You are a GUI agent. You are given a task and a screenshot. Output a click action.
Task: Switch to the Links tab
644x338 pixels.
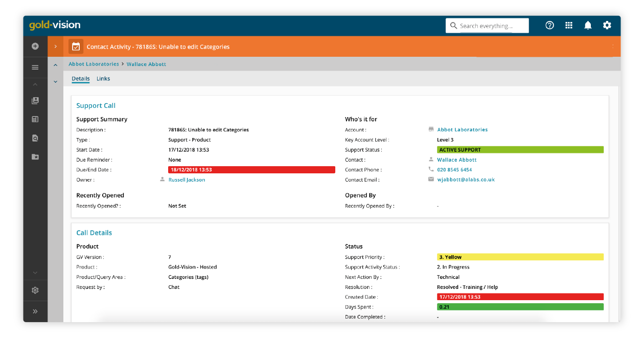(x=103, y=79)
